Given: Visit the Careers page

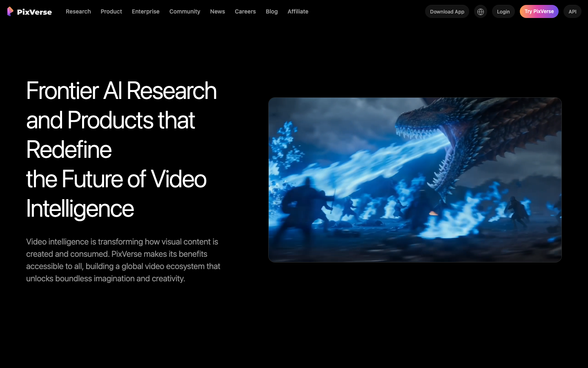Looking at the screenshot, I should click(x=245, y=11).
